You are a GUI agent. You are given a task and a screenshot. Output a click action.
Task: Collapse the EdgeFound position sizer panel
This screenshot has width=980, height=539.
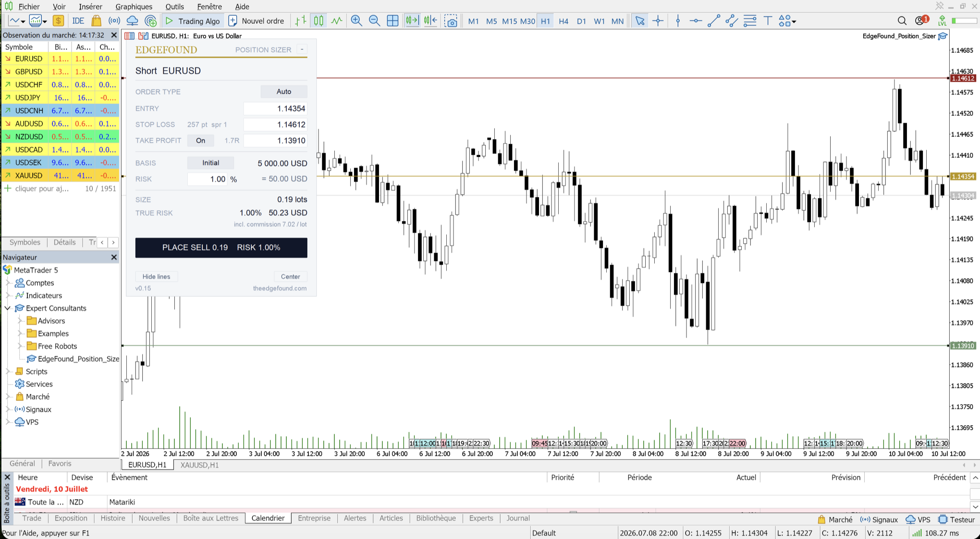point(302,49)
